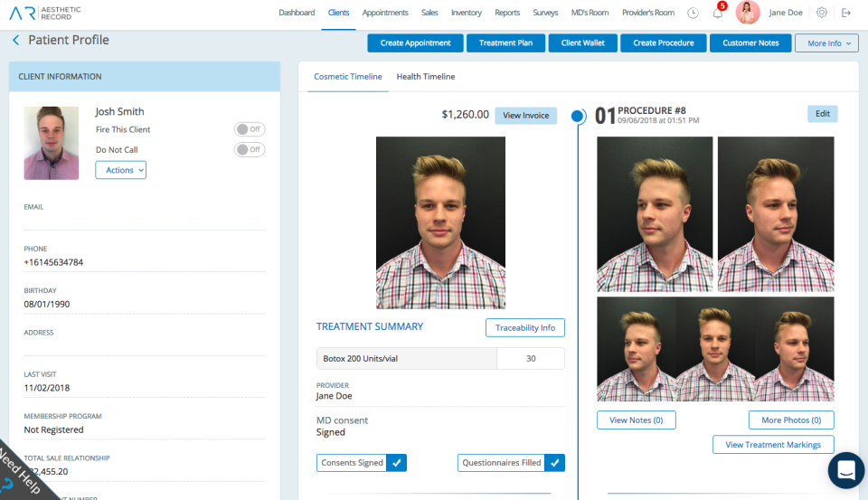Open the Sales menu
Image resolution: width=868 pixels, height=500 pixels.
point(429,12)
